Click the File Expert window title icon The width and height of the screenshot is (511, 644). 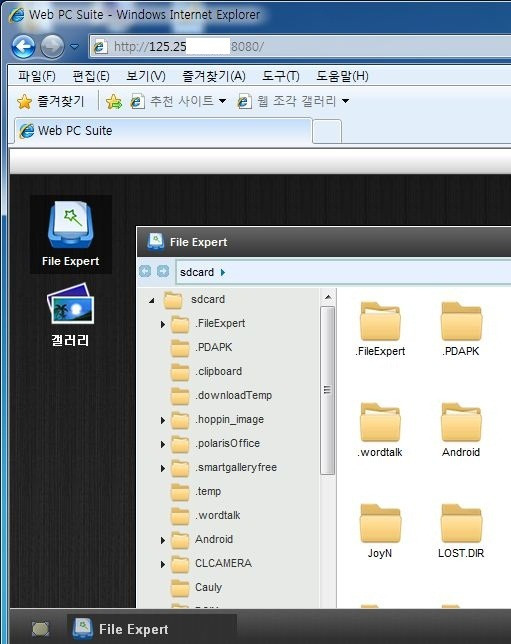click(156, 241)
